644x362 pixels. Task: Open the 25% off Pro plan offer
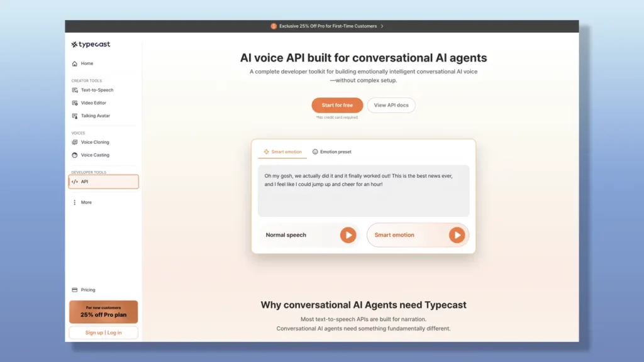(103, 312)
